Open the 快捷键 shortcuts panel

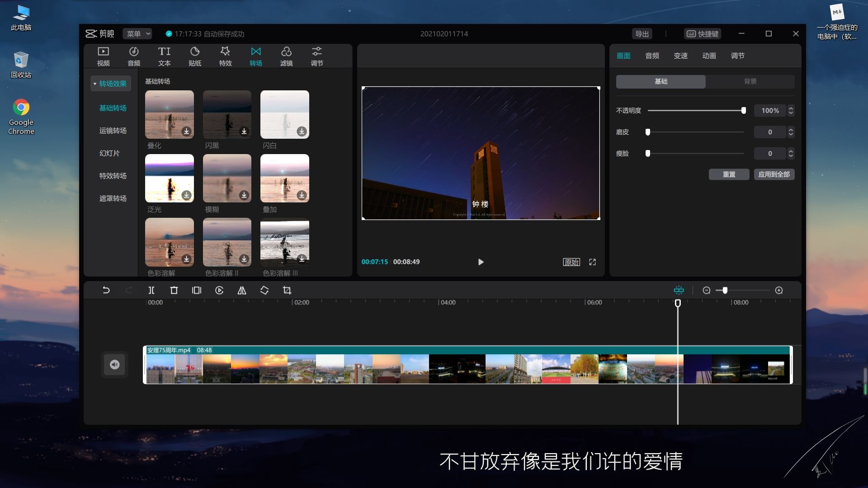pos(703,34)
